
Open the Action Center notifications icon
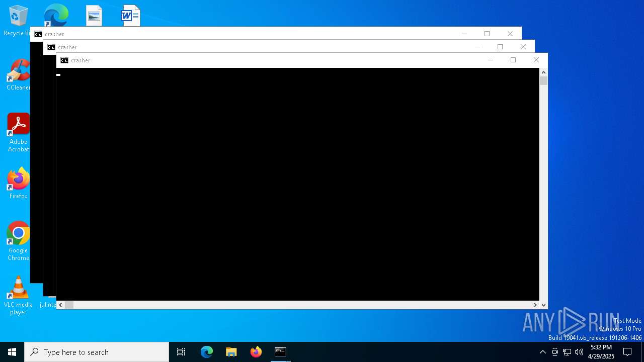coord(627,352)
